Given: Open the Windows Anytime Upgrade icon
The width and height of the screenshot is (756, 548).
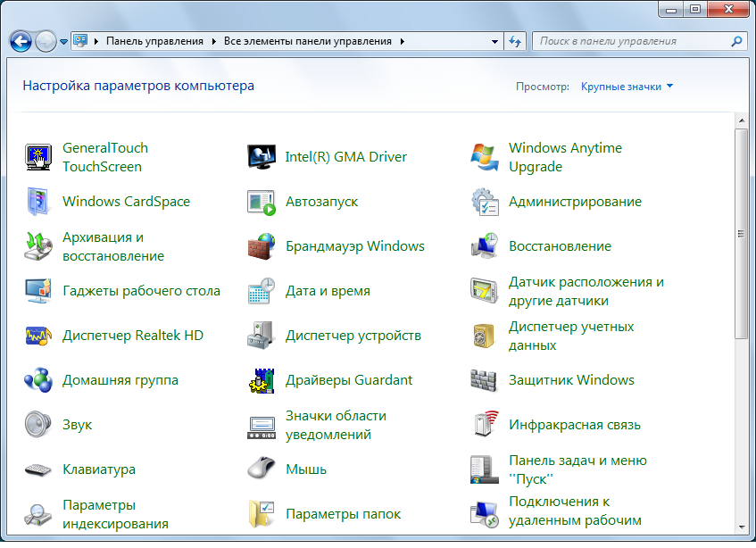Looking at the screenshot, I should pos(485,157).
